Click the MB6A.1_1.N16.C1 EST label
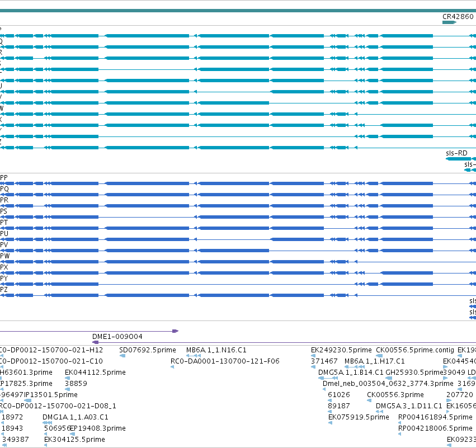476x448 pixels. tap(216, 350)
